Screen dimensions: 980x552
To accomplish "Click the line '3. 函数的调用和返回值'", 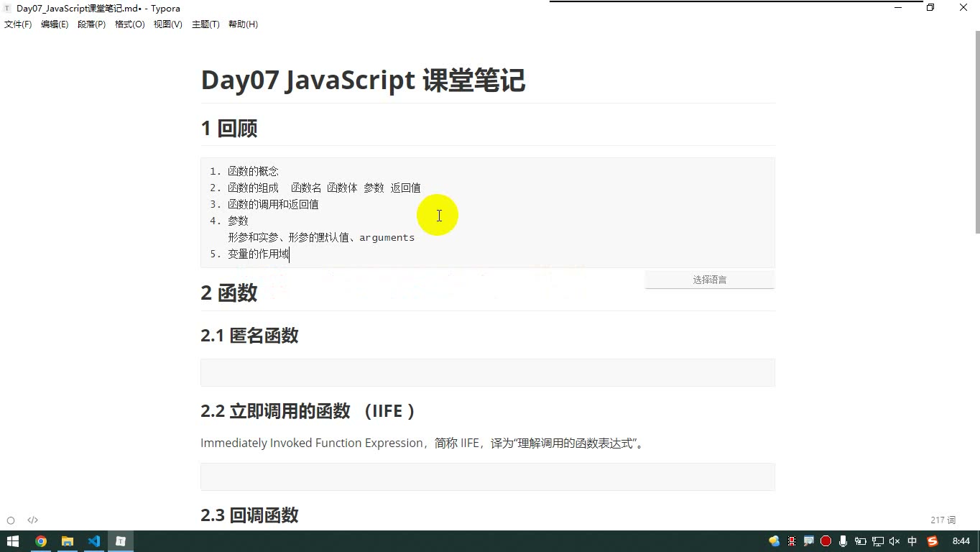I will (x=264, y=204).
